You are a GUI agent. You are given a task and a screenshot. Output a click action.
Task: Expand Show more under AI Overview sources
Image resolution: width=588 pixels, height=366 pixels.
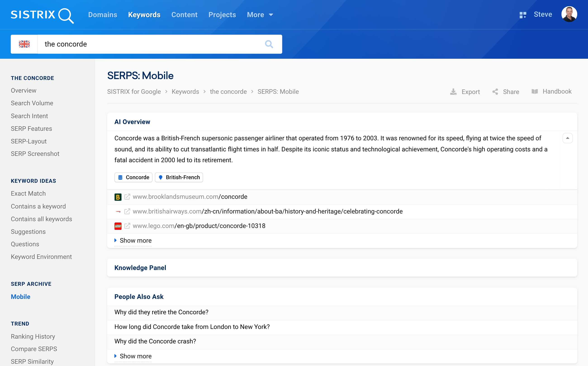click(x=133, y=241)
